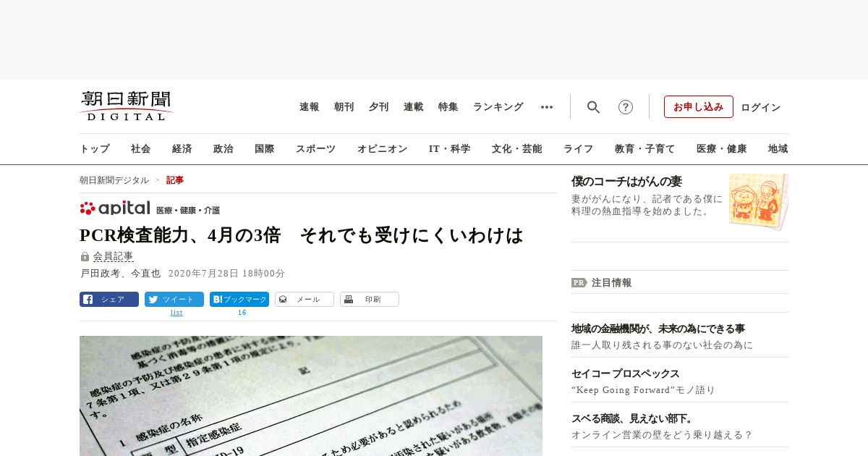Screen dimensions: 868x456
Task: Open 速報 in top menu
Action: [310, 107]
